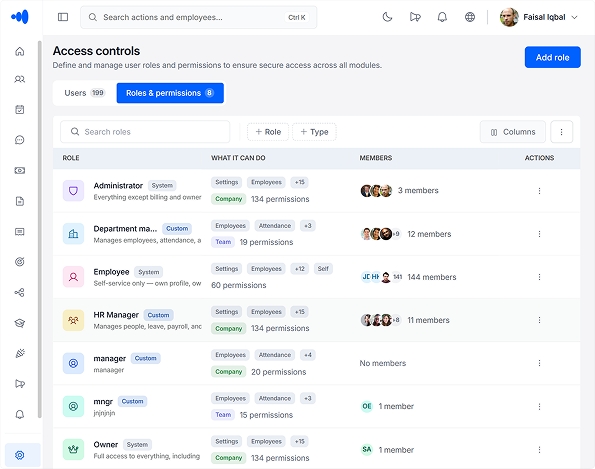Click Team scope tag in mngr row
Screen dimensions: 595x469
click(223, 415)
